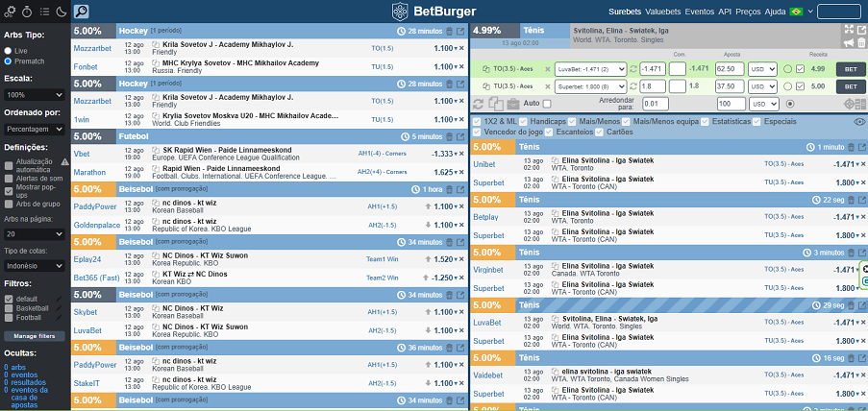
Task: Click the refresh icon next to Superbet odds
Action: point(633,86)
